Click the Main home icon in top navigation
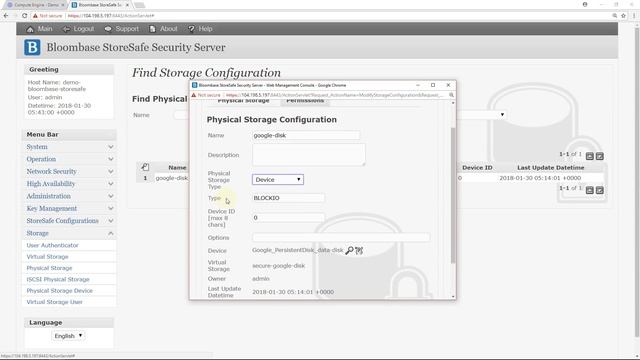640x360 pixels. click(30, 29)
